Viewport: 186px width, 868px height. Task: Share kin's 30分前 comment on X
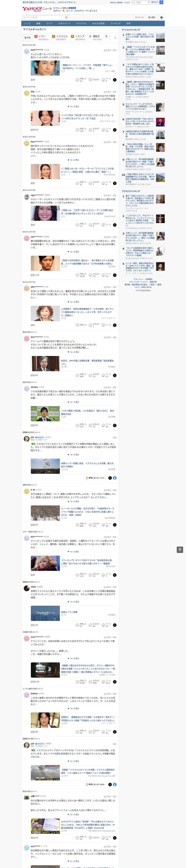[x=115, y=375]
